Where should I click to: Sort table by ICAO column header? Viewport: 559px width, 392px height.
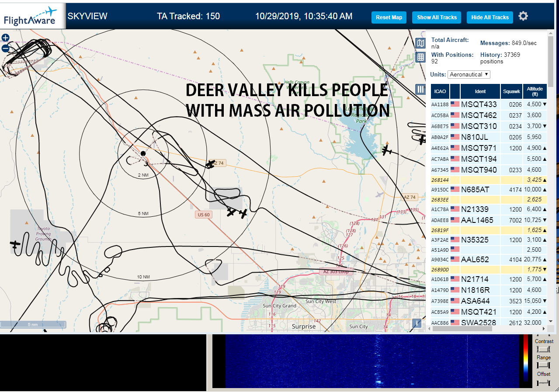[x=440, y=91]
